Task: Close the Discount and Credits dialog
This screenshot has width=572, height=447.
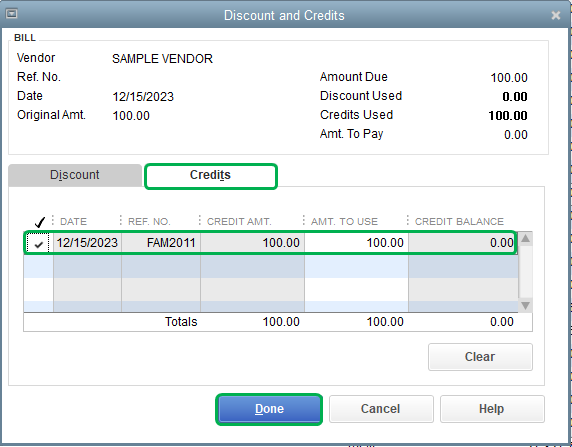Action: (x=556, y=15)
